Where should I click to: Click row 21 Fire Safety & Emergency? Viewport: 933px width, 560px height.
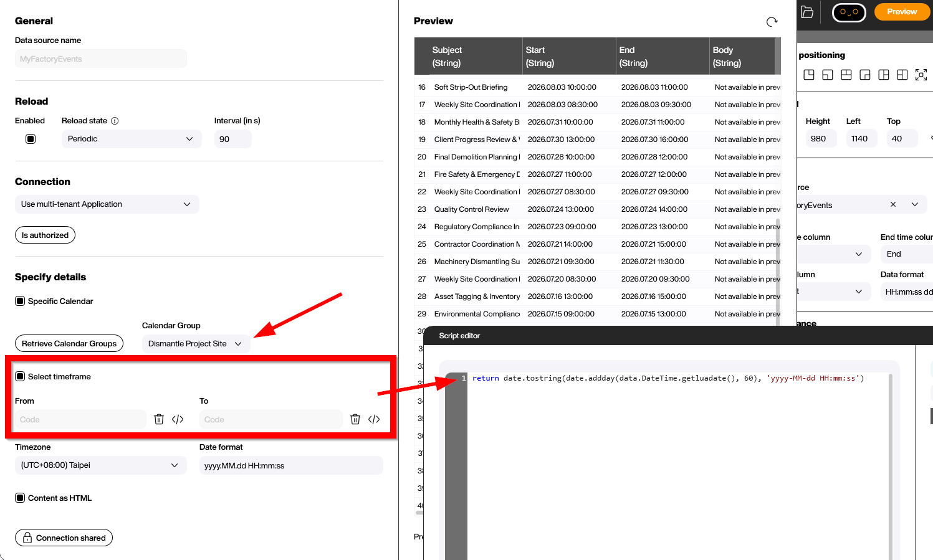[x=598, y=174]
